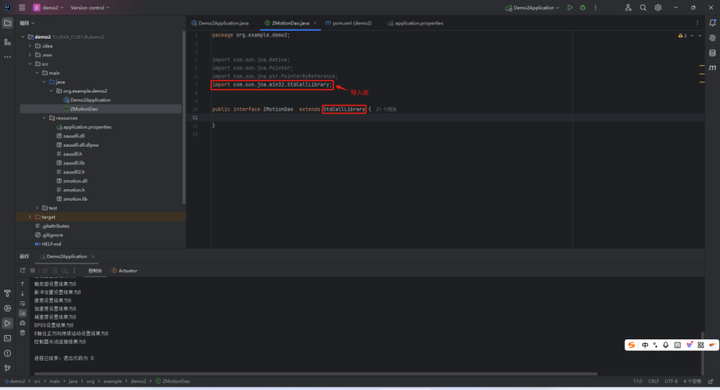The image size is (720, 390).
Task: Toggle the Project tool window folder icon
Action: click(7, 23)
